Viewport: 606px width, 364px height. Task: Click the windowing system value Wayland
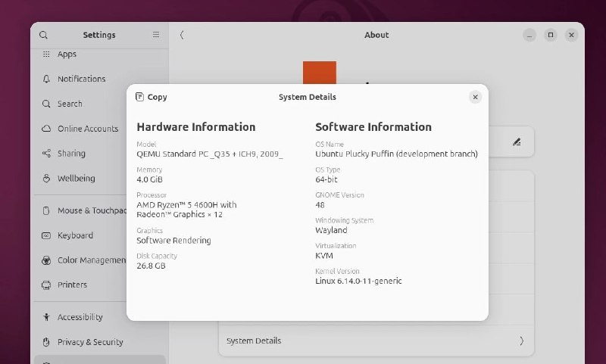331,231
